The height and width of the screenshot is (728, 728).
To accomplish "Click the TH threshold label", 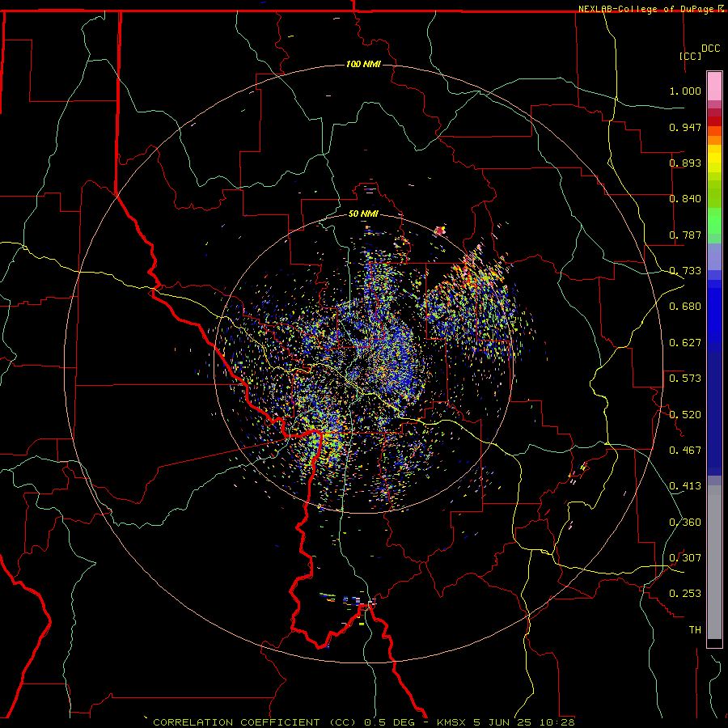I will point(695,630).
